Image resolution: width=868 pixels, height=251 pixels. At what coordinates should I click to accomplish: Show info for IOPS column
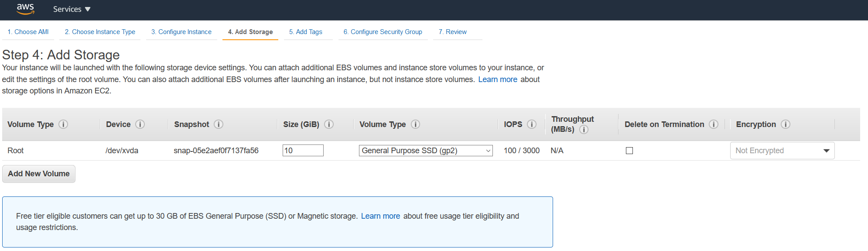(x=532, y=124)
